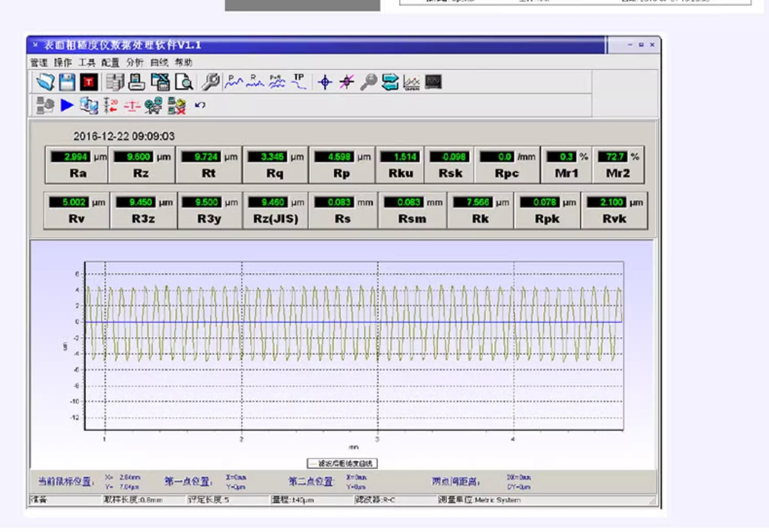Screen dimensions: 769x532
Task: Click the printer icon in toolbar
Action: tap(137, 82)
